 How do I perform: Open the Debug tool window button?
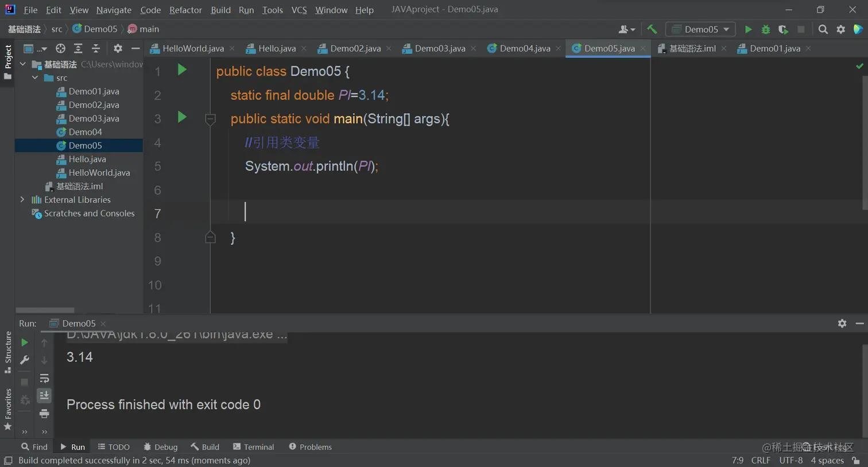(160, 447)
